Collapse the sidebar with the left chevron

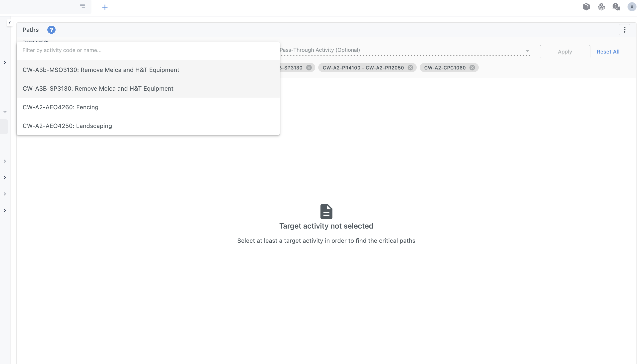click(x=9, y=23)
